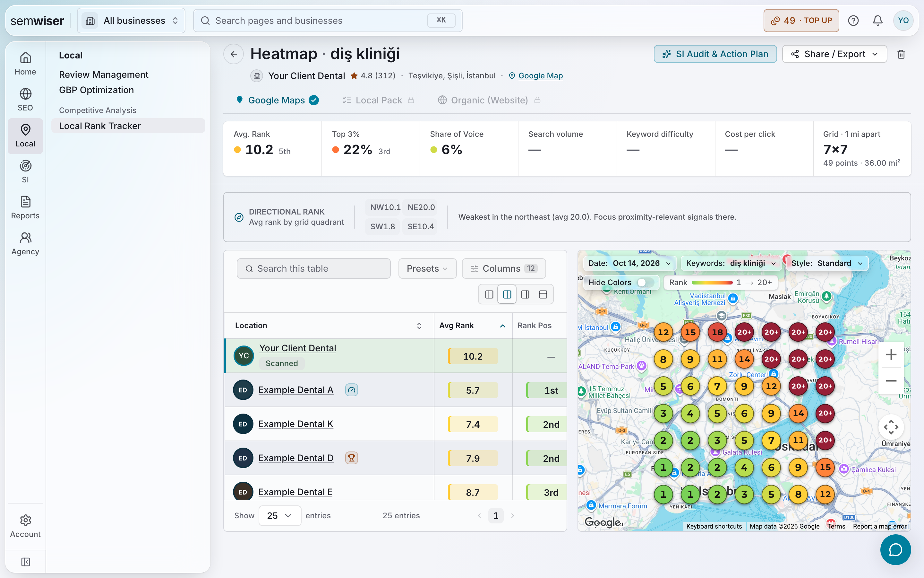The height and width of the screenshot is (578, 924).
Task: Switch to the Organic (Website) tab
Action: pyautogui.click(x=489, y=100)
